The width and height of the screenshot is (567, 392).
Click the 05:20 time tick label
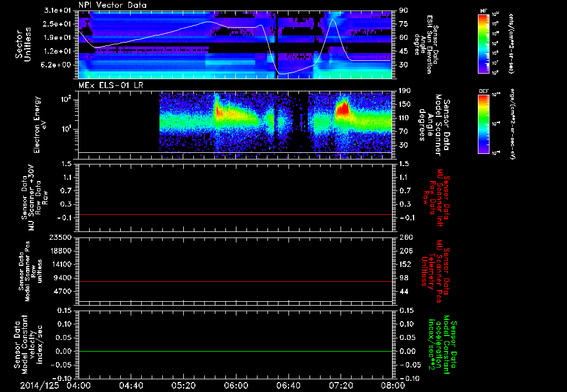coord(183,385)
